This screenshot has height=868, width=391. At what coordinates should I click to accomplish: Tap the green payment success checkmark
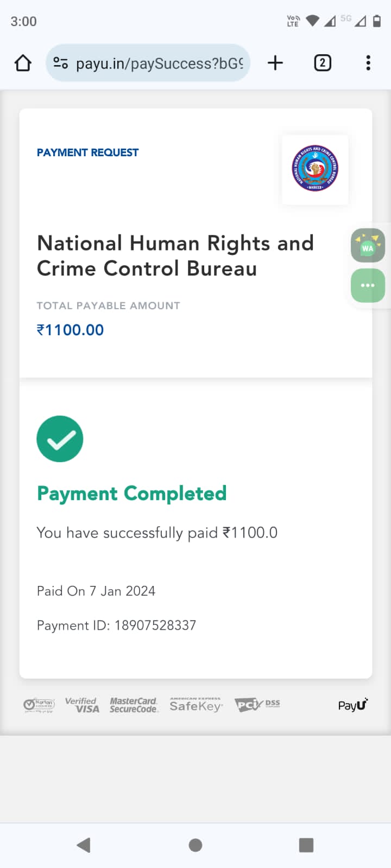[x=60, y=439]
